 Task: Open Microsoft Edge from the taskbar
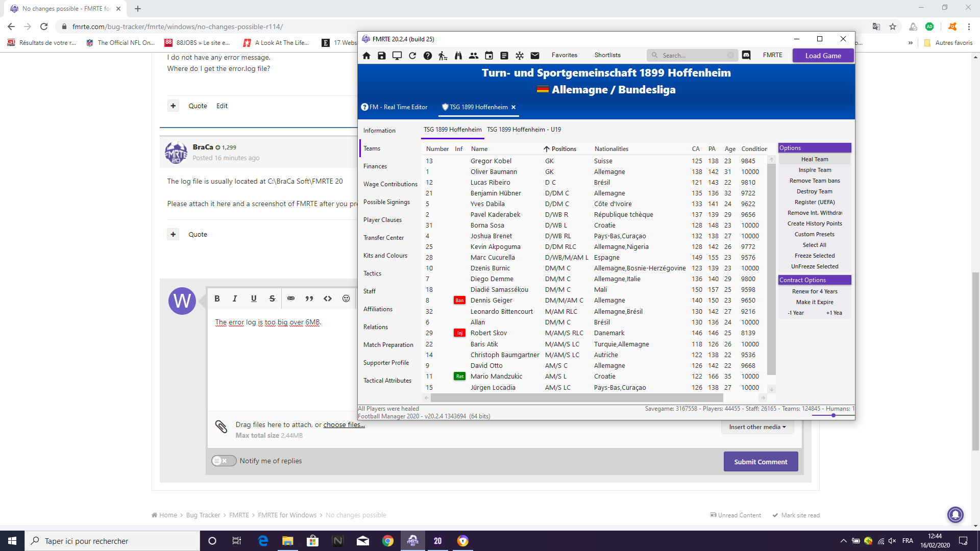[263, 541]
